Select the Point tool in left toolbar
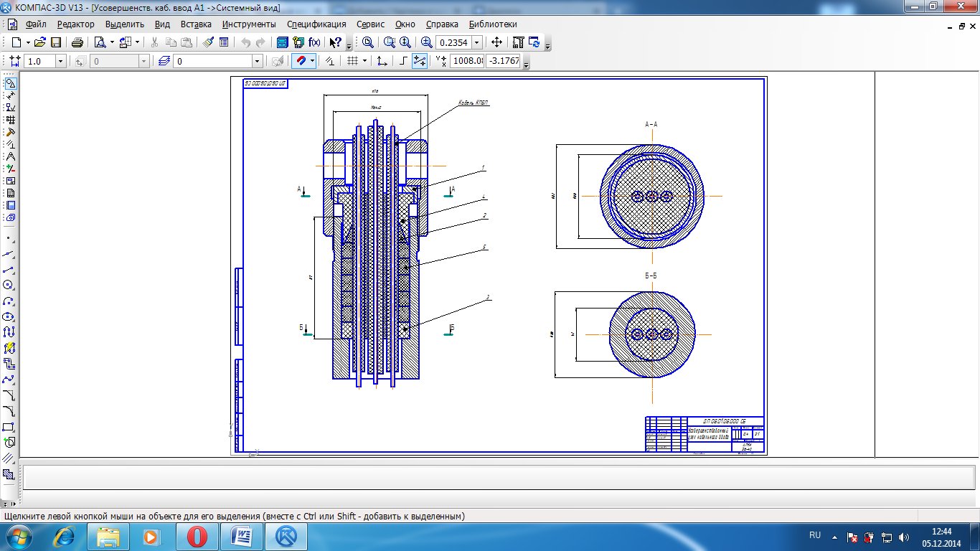This screenshot has height=551, width=980. (9, 237)
